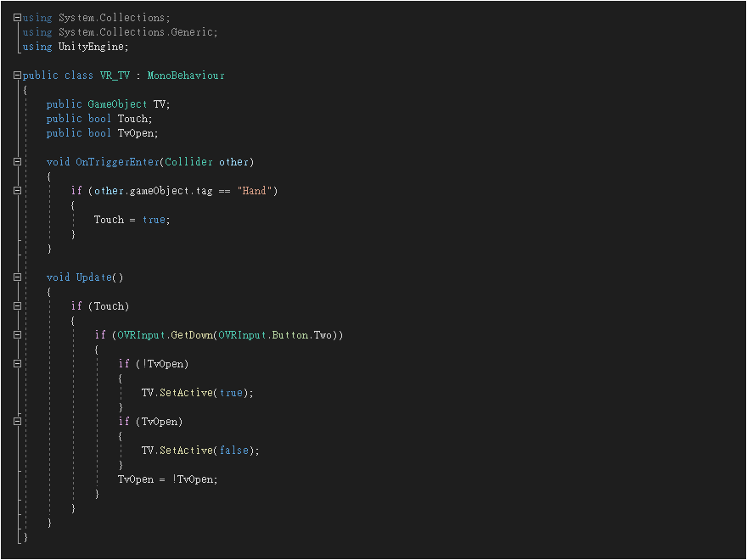Click the 'Collider' parameter type

click(x=189, y=162)
